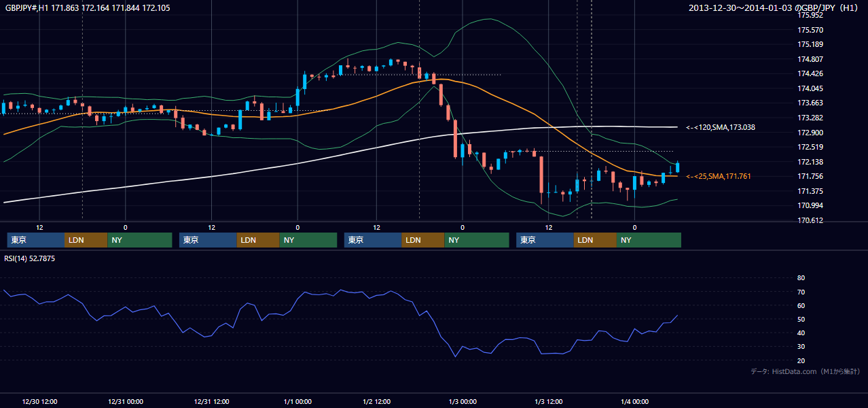This screenshot has height=408, width=868.
Task: Select the 174.045 price axis value
Action: click(x=810, y=88)
